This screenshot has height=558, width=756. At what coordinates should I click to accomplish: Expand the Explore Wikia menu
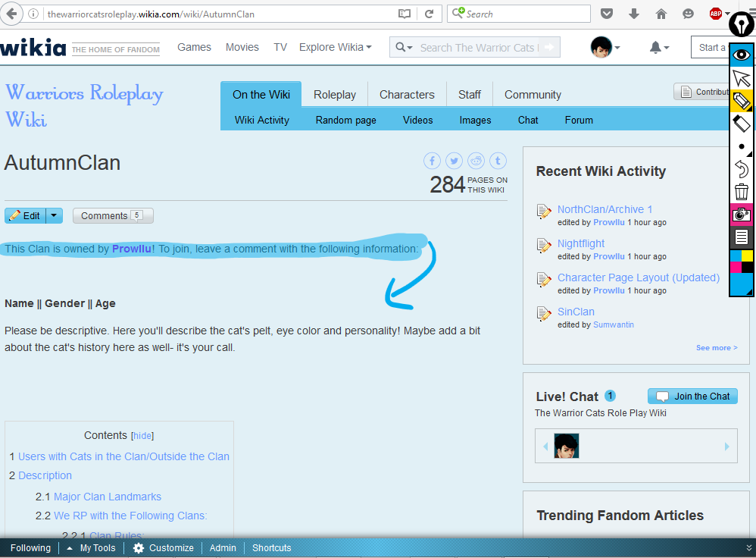click(335, 47)
